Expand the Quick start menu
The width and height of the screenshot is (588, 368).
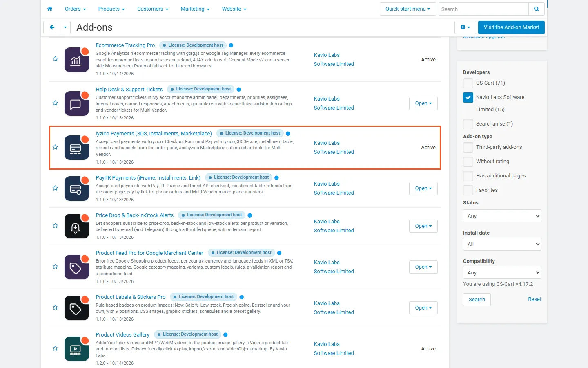[408, 9]
